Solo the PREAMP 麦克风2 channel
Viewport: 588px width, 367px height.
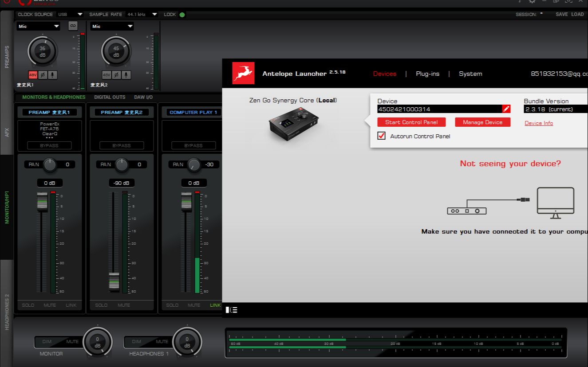(101, 305)
